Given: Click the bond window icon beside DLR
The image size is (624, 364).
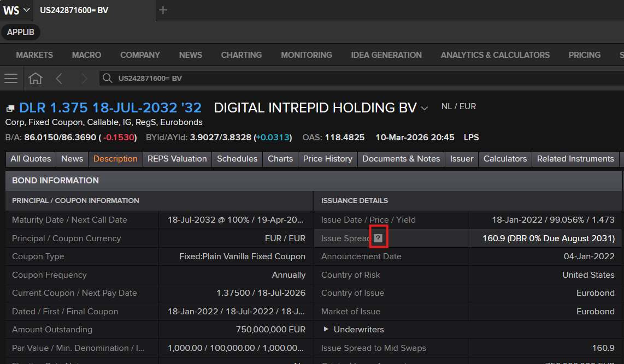Looking at the screenshot, I should pos(10,108).
